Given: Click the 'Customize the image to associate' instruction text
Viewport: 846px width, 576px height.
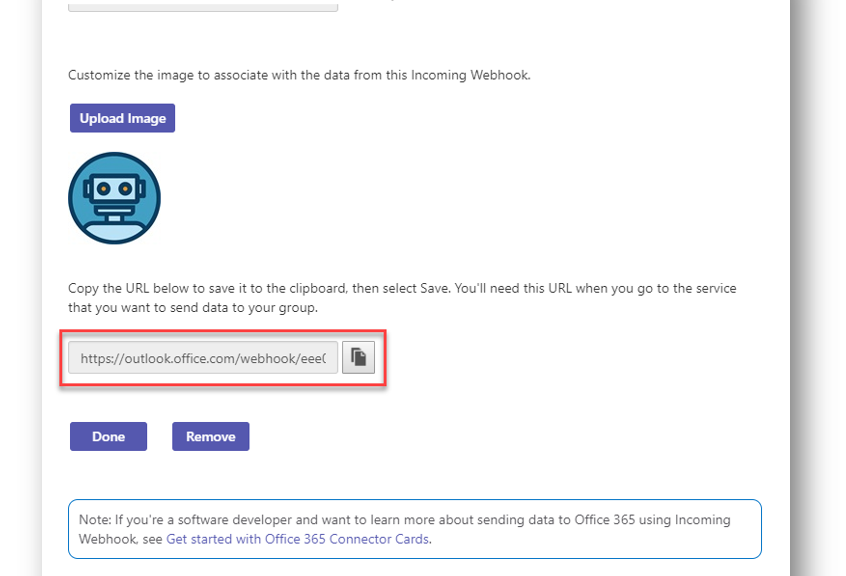Looking at the screenshot, I should (299, 75).
